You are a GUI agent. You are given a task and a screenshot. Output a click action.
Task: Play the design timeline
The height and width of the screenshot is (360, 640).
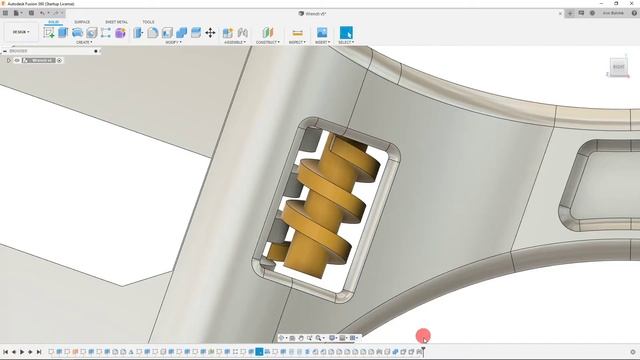pos(22,352)
